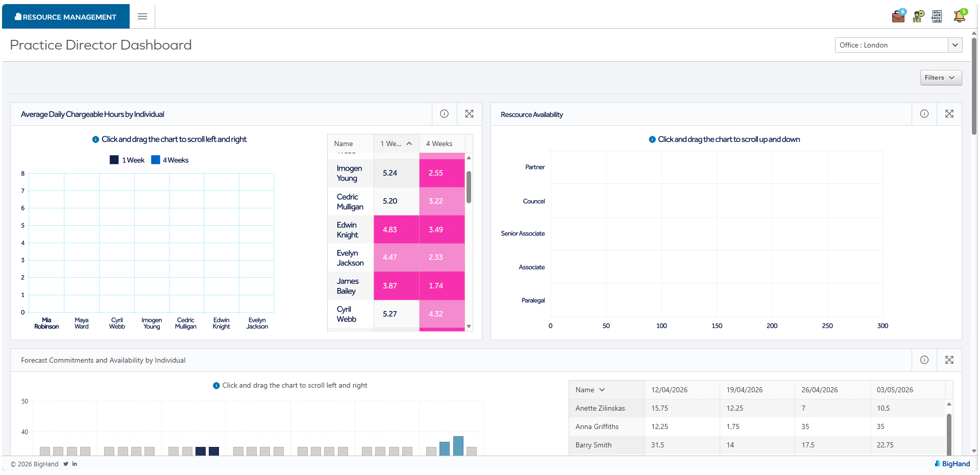Show info for Rescource Availability panel
This screenshot has width=980, height=475.
(924, 114)
